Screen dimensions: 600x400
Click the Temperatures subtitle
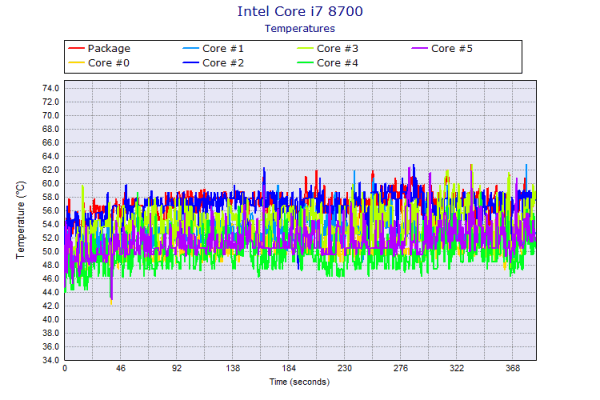pos(300,28)
